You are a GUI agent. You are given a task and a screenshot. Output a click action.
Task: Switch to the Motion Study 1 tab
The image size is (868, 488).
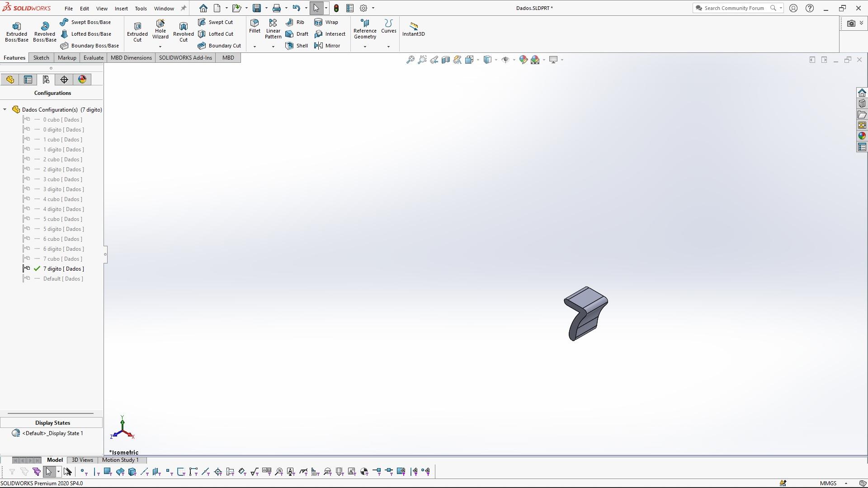tap(120, 460)
